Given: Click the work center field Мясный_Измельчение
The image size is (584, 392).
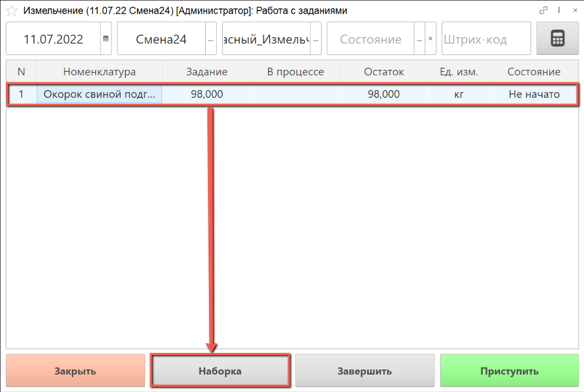Looking at the screenshot, I should point(266,39).
